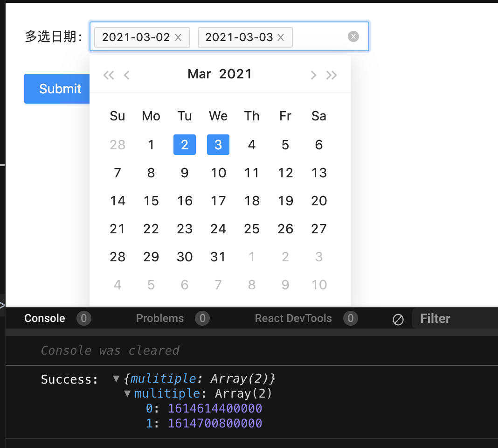
Task: Click the console Filter input field
Action: tap(448, 318)
